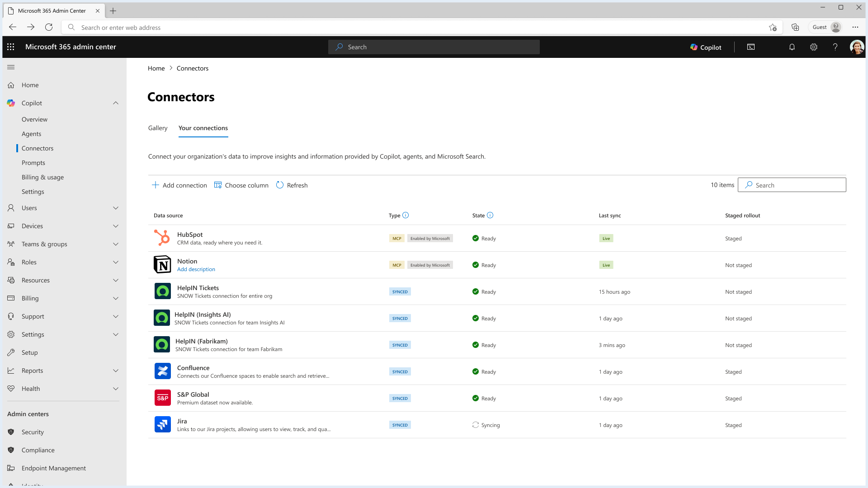The image size is (868, 488).
Task: Open the Cloud Shell terminal icon
Action: pyautogui.click(x=751, y=47)
